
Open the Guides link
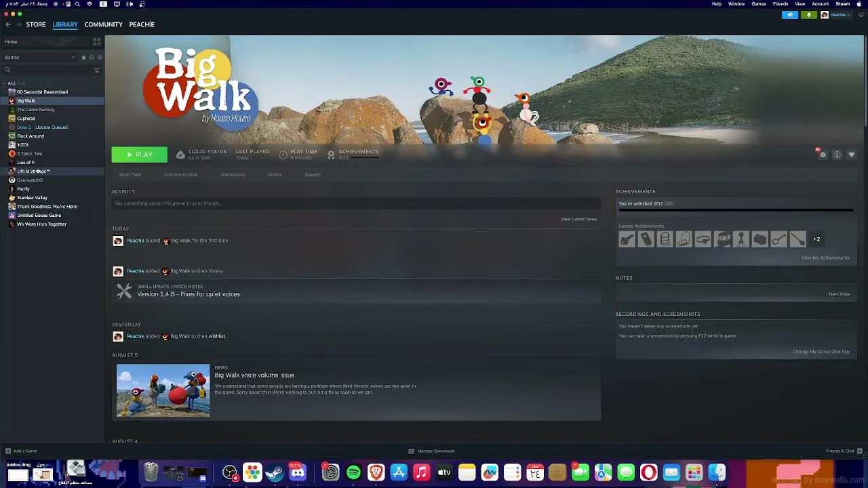pyautogui.click(x=275, y=175)
